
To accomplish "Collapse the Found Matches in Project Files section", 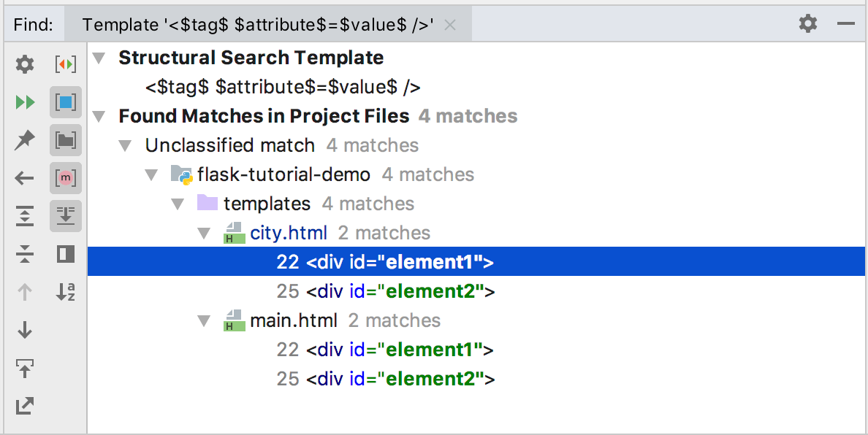I will click(x=99, y=115).
